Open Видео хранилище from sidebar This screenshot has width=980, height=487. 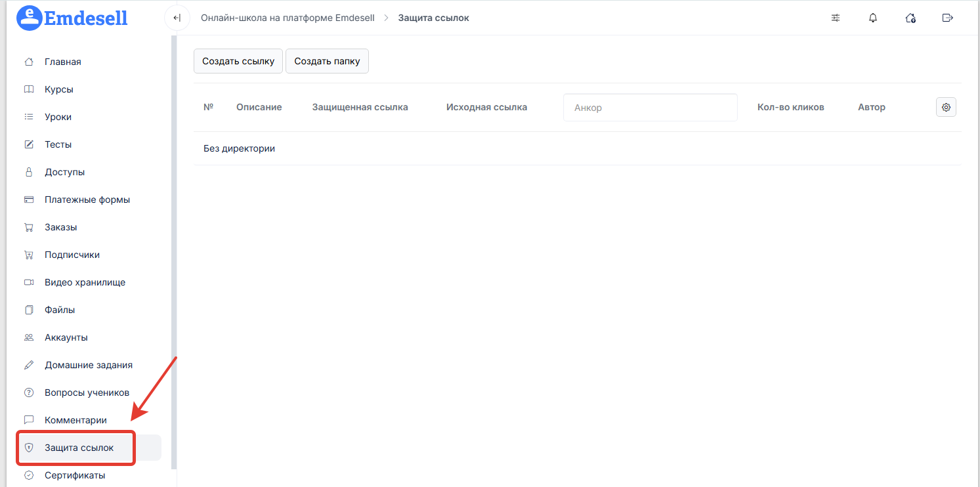pos(85,282)
